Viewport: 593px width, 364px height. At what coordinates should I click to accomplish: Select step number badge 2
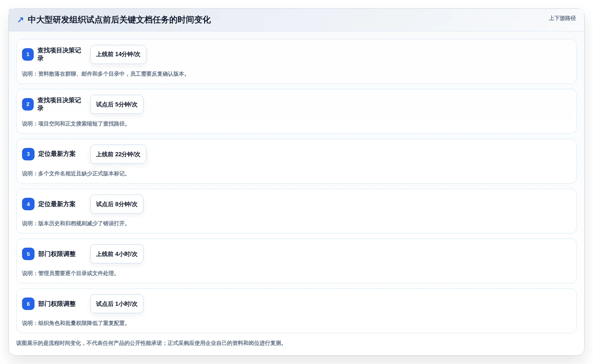28,104
